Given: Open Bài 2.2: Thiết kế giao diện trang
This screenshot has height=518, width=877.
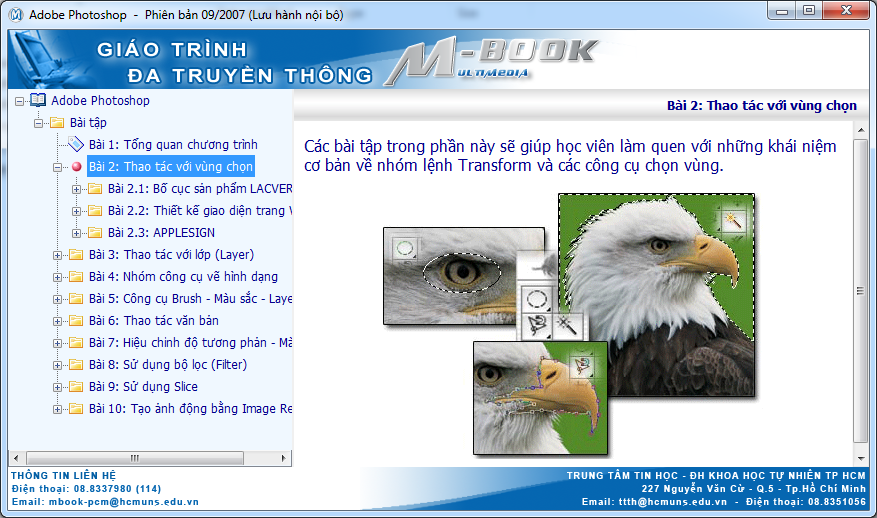Looking at the screenshot, I should pyautogui.click(x=200, y=210).
